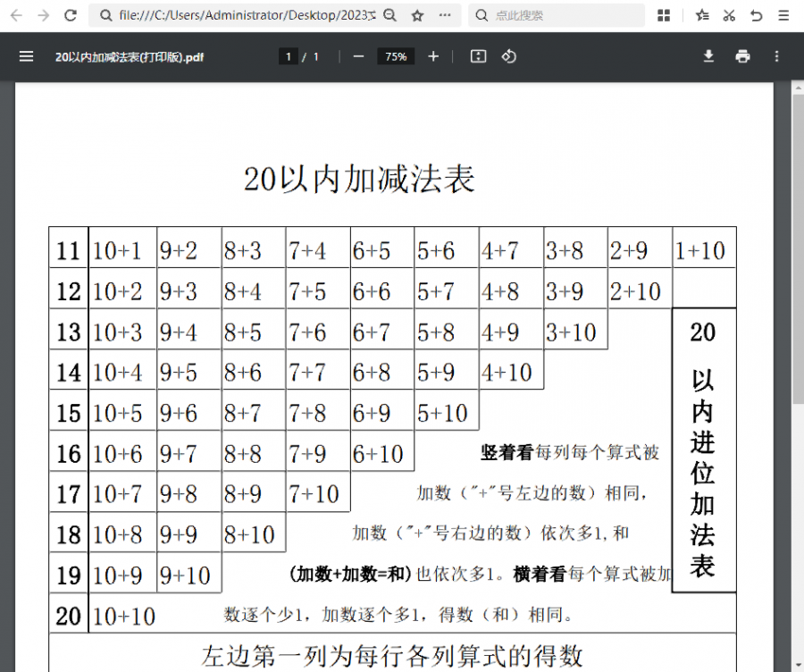Image resolution: width=804 pixels, height=672 pixels.
Task: Click the fit to page icon
Action: pos(478,56)
